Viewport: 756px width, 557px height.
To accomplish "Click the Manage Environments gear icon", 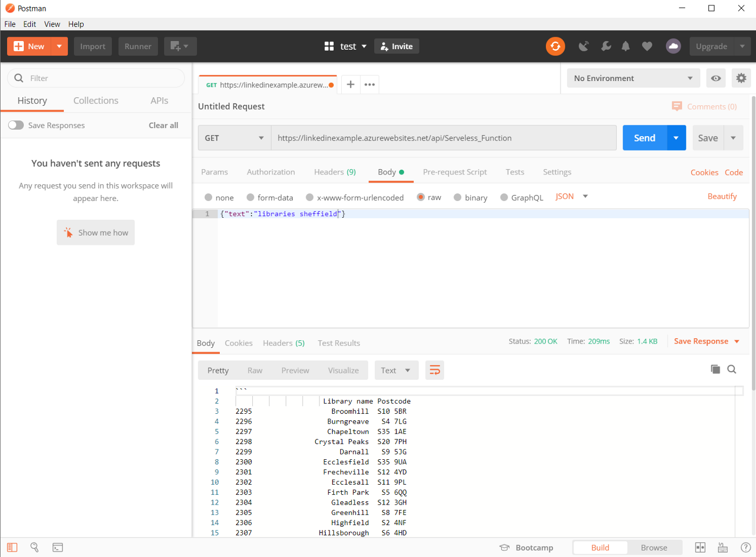I will 741,78.
